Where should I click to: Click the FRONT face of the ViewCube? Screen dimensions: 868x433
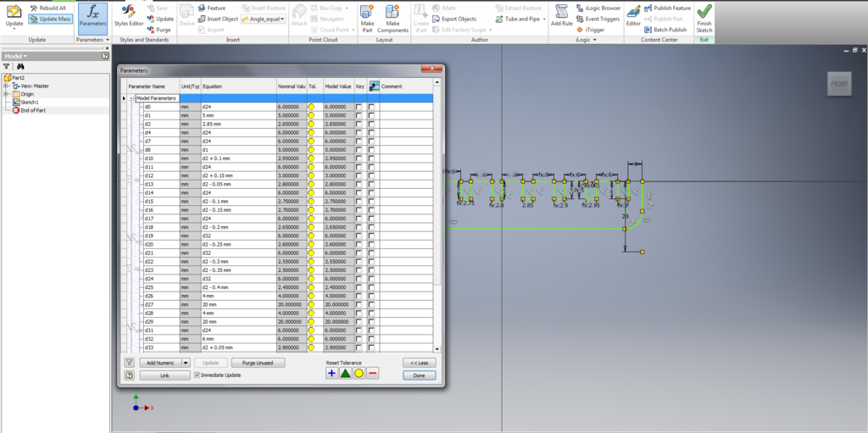pyautogui.click(x=838, y=84)
